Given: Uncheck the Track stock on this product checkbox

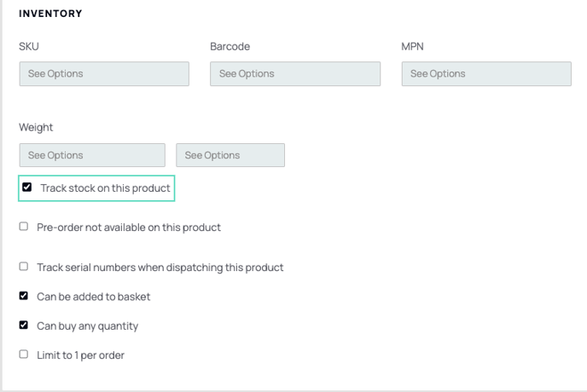Looking at the screenshot, I should [27, 187].
